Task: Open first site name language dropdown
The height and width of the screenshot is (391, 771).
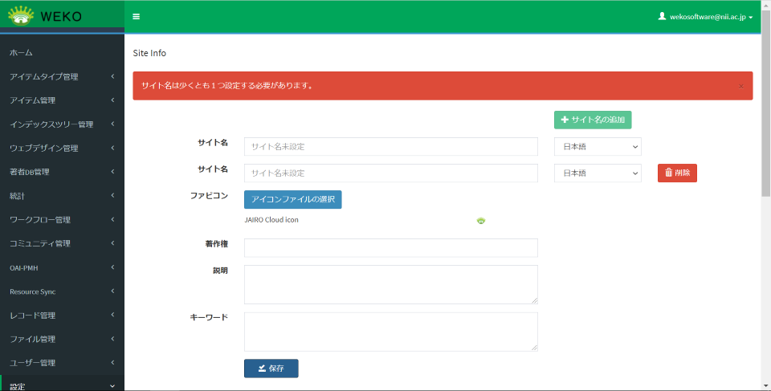Action: click(x=597, y=147)
